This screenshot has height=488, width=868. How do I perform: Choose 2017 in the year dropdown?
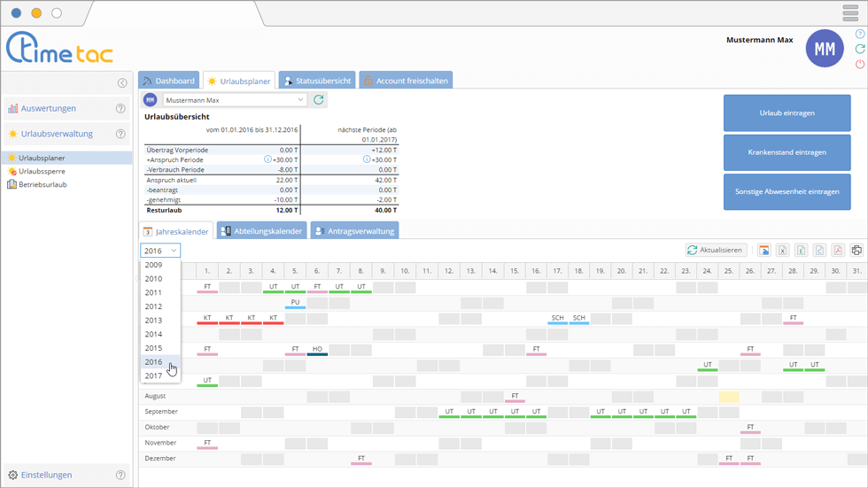coord(154,376)
